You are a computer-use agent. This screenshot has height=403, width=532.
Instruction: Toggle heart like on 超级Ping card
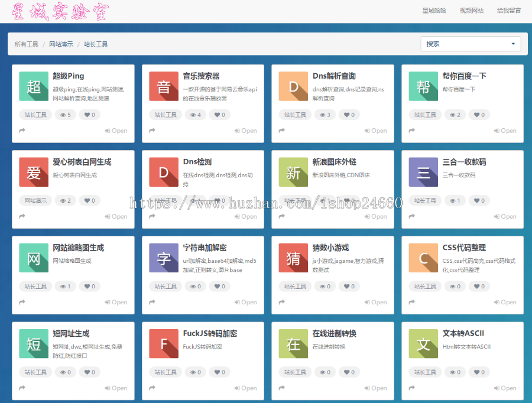90,115
